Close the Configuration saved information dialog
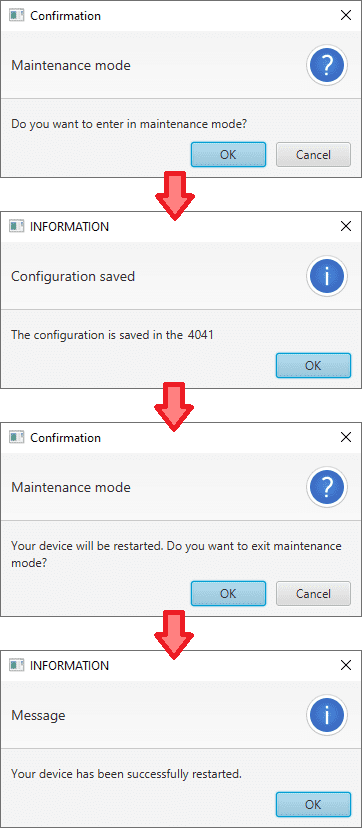The image size is (363, 829). [346, 226]
